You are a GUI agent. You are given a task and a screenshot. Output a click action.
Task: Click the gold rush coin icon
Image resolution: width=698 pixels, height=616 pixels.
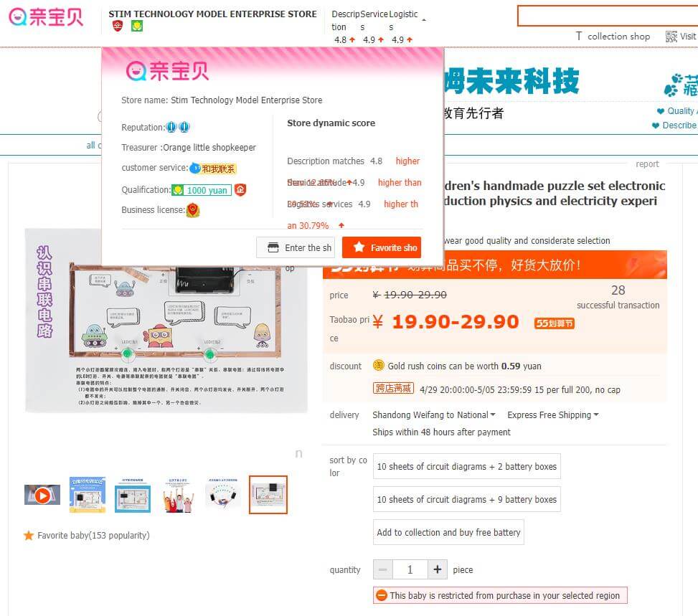click(x=378, y=366)
